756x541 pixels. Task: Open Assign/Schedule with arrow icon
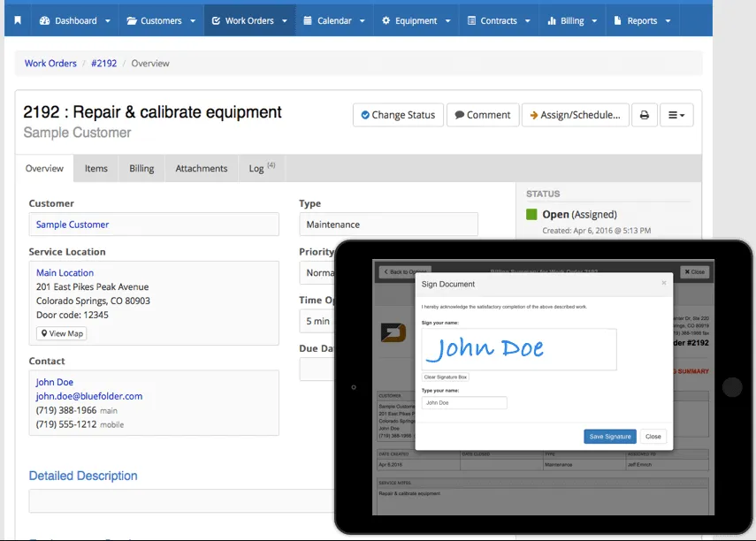point(576,115)
